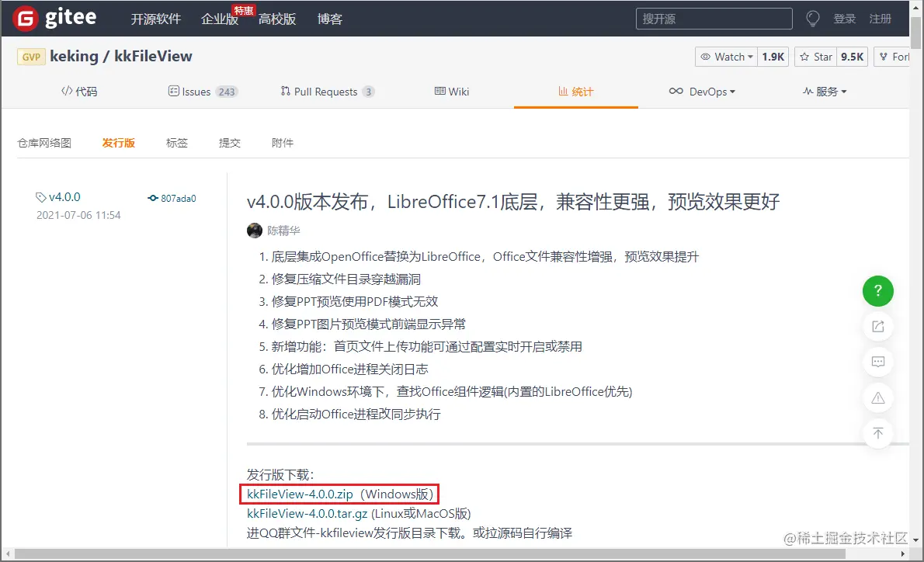Click the text 修复PPT预览使用PDF模式无效
Image resolution: width=924 pixels, height=562 pixels.
pos(355,302)
